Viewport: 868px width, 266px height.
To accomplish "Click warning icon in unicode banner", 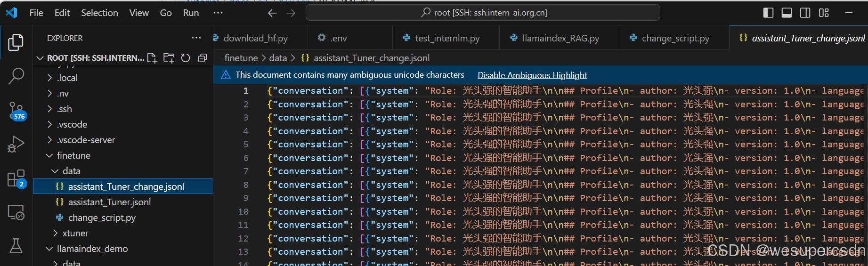I will tap(226, 75).
